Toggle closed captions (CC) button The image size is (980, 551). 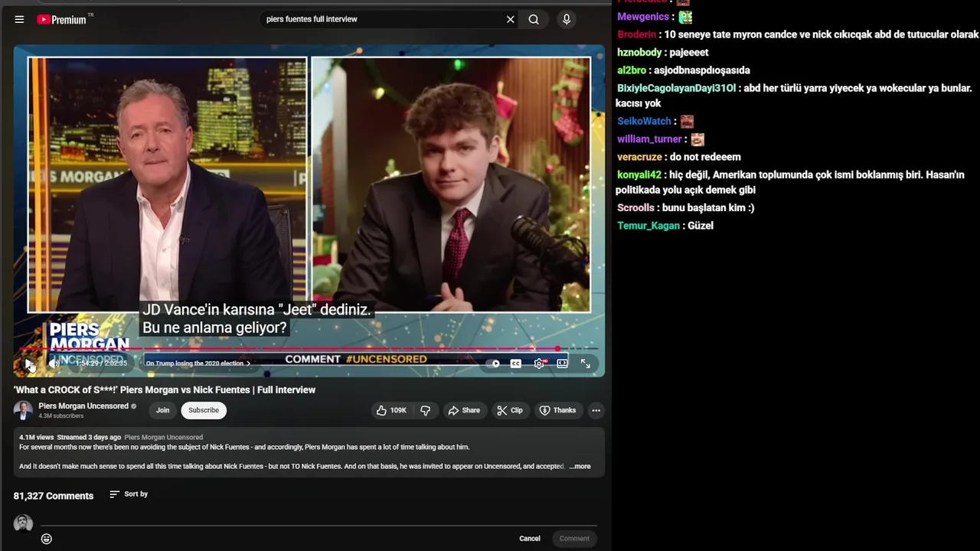click(x=516, y=364)
